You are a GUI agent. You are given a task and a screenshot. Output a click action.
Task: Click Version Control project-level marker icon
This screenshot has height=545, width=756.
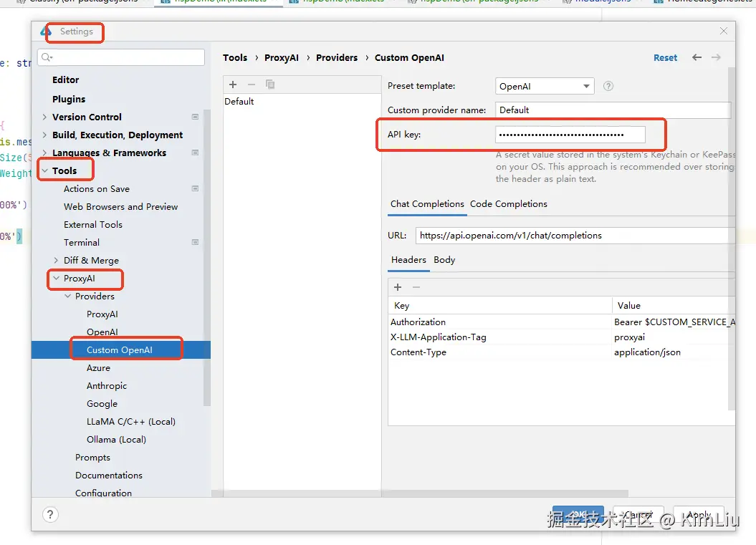195,117
